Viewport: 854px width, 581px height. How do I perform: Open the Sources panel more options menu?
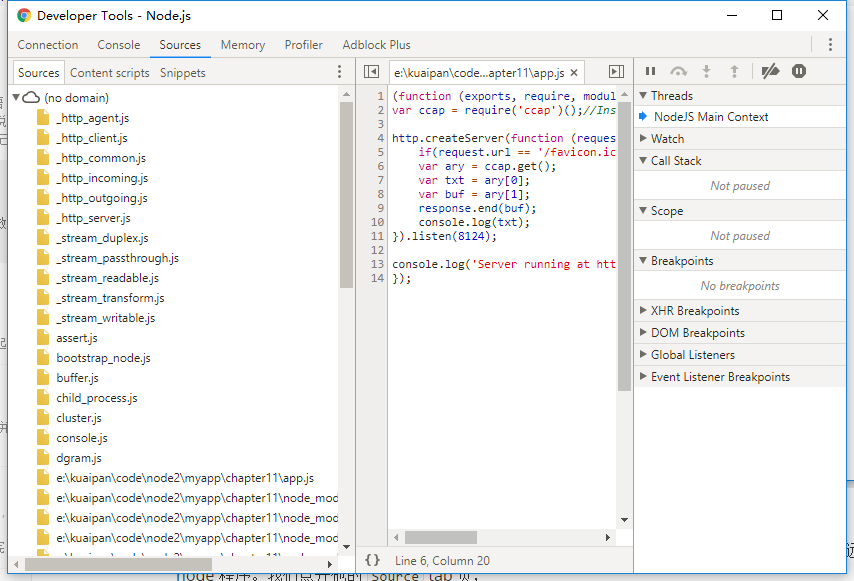tap(339, 72)
